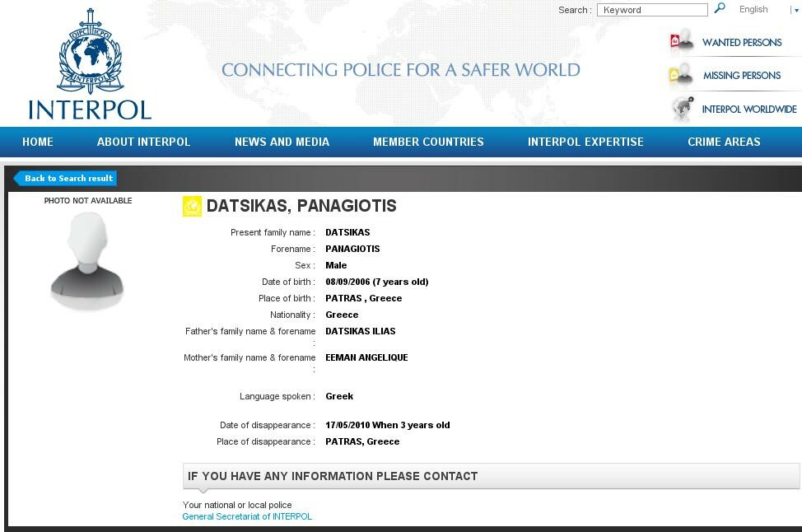Click the Missing Persons yellow icon

click(x=681, y=75)
